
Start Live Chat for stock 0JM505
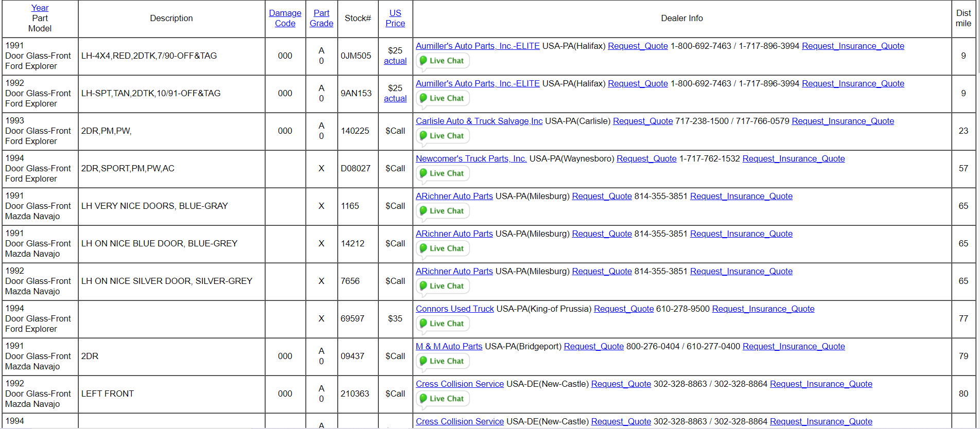tap(443, 61)
